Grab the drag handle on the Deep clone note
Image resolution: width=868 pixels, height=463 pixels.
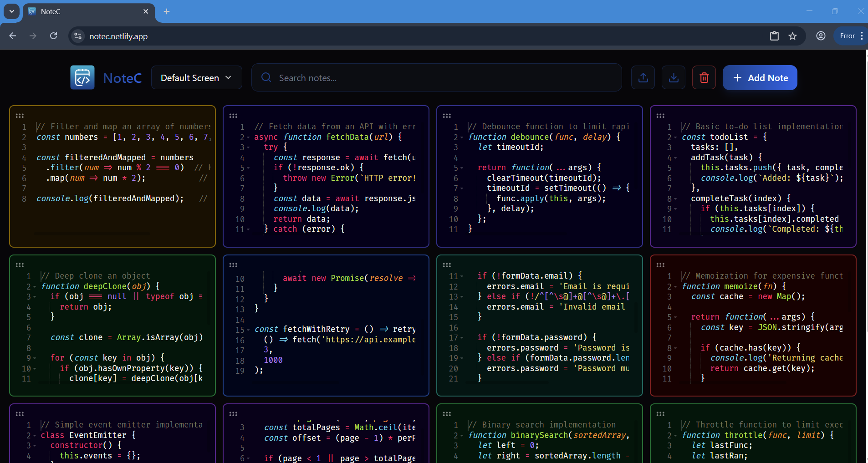[x=20, y=265]
